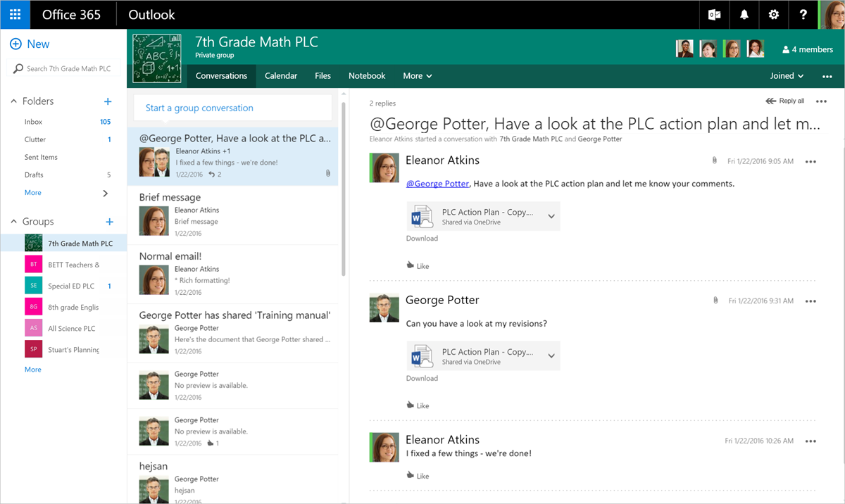The image size is (845, 504).
Task: Create a new folder with the plus icon
Action: click(108, 101)
